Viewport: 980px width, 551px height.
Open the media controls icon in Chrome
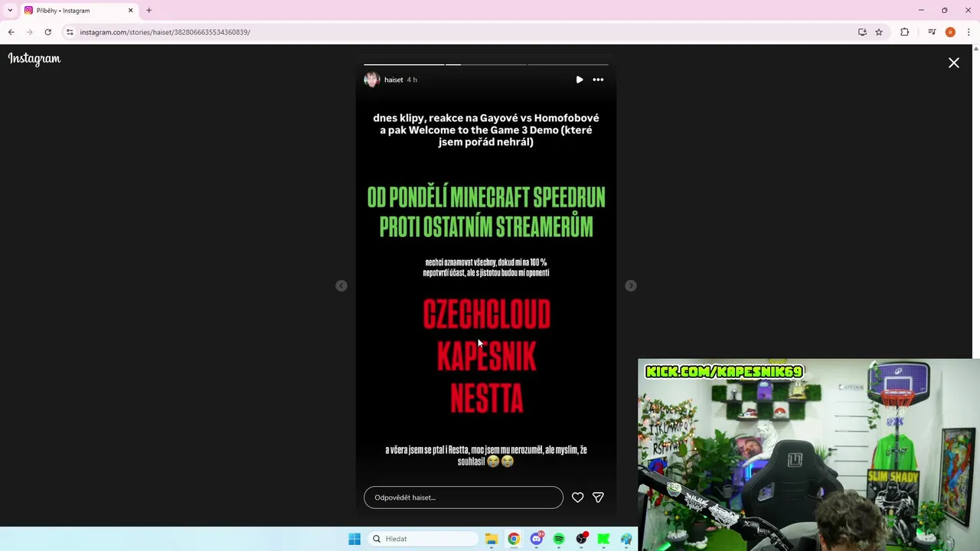point(932,32)
